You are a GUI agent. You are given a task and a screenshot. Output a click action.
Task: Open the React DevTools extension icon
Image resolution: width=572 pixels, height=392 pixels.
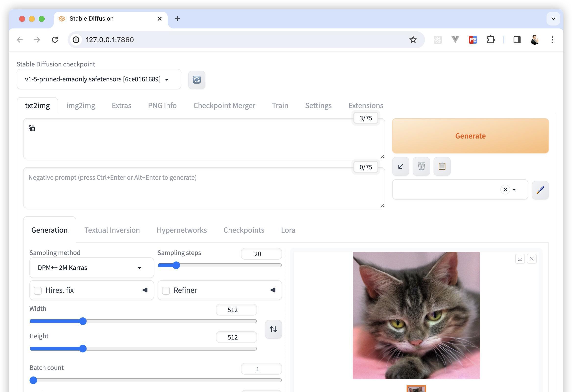click(437, 40)
